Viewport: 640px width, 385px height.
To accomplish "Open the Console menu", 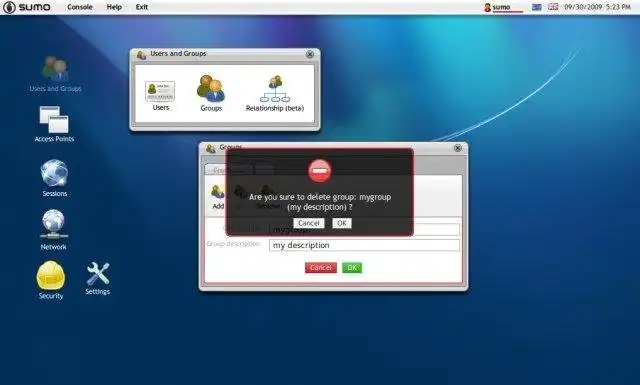I will click(x=80, y=7).
